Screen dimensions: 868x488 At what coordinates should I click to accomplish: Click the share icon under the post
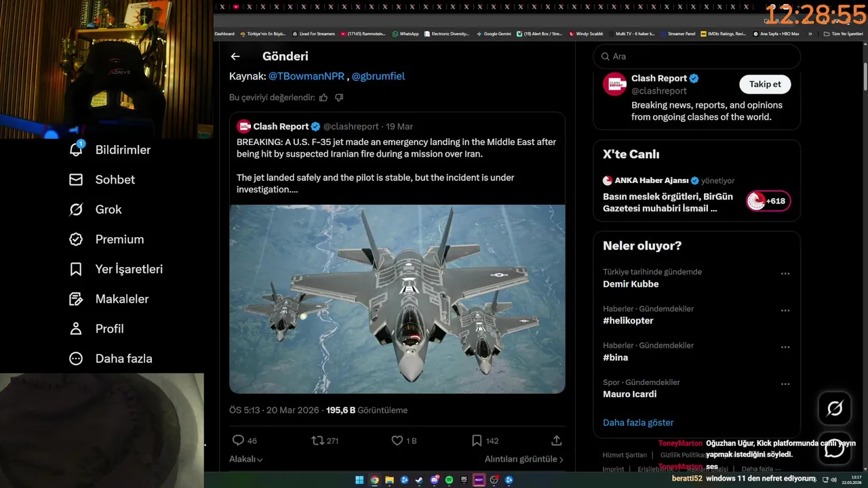(x=557, y=441)
